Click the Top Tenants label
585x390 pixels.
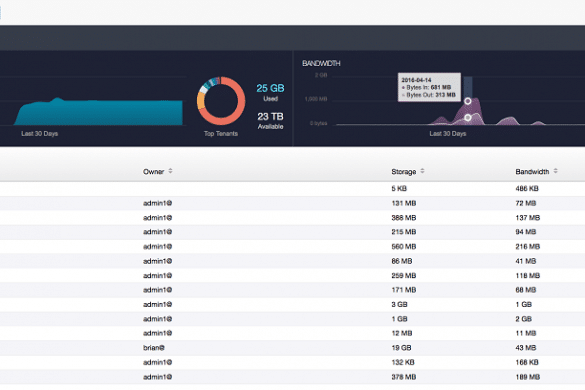coord(221,134)
